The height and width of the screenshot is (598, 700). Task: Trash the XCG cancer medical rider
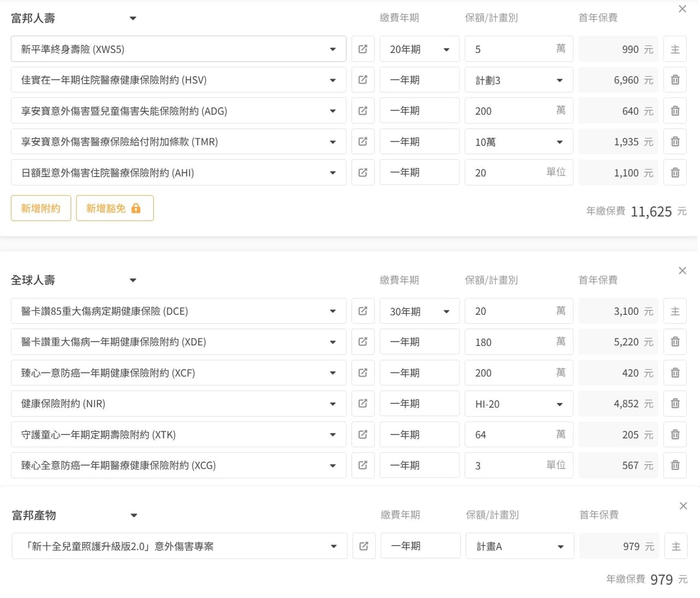pyautogui.click(x=675, y=465)
